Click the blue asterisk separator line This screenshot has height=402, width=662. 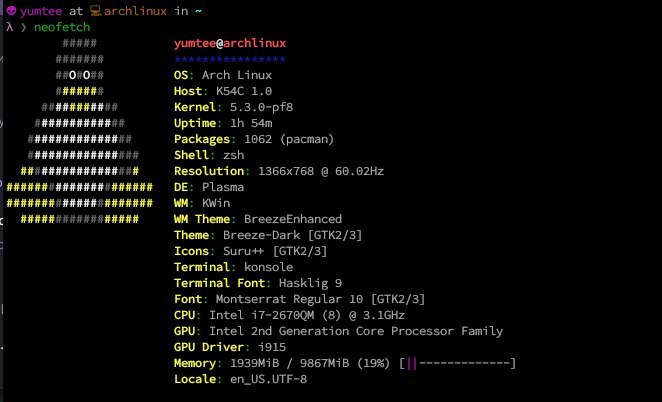pos(230,60)
